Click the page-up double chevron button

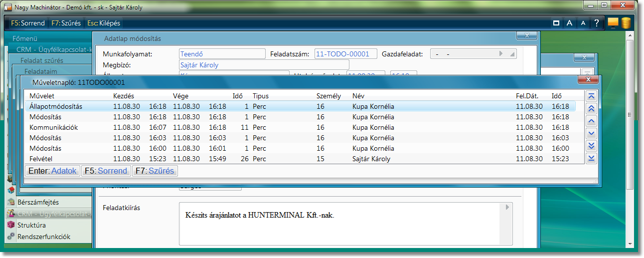(592, 109)
